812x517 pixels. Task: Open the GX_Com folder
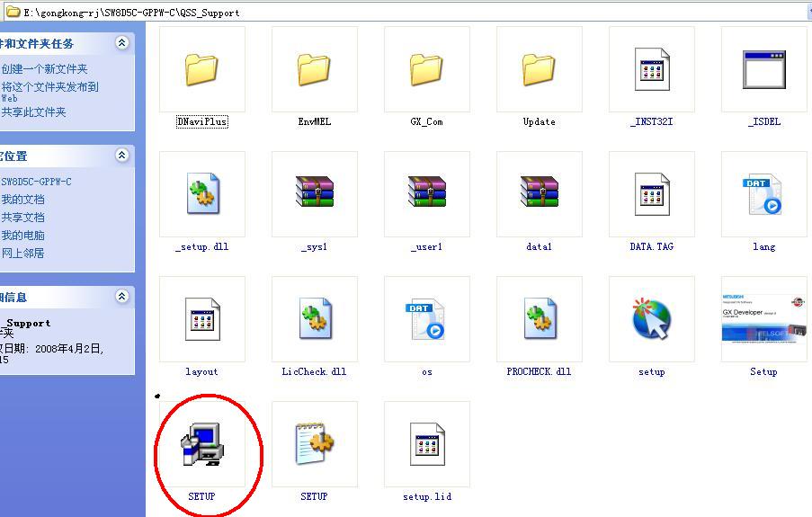[426, 70]
